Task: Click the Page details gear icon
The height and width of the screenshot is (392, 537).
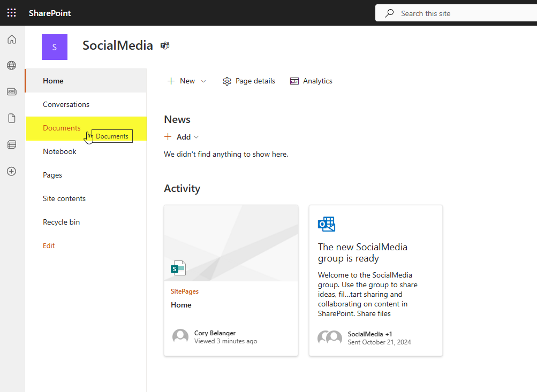Action: [226, 81]
